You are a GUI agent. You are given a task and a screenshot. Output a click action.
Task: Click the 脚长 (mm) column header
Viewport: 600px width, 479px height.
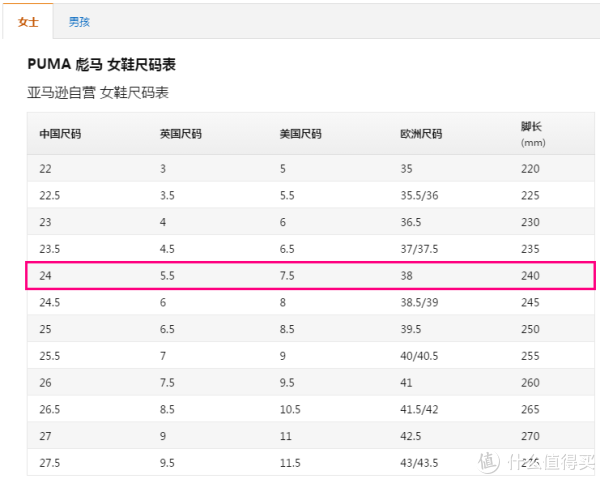pyautogui.click(x=533, y=134)
